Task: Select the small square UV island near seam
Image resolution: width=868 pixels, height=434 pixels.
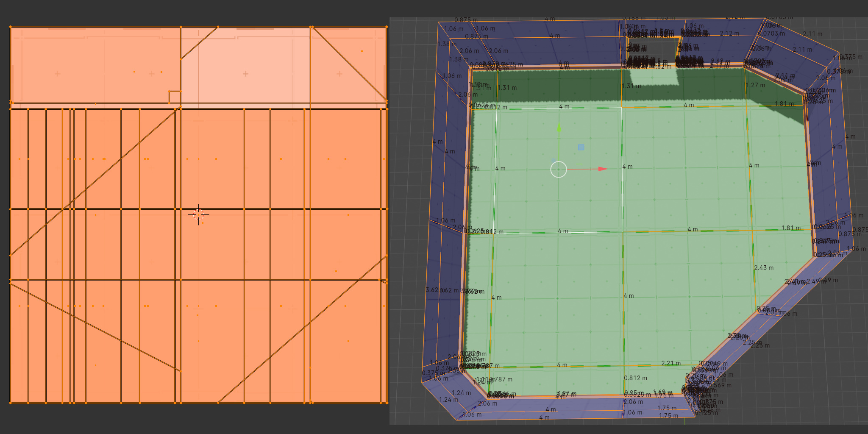Action: pos(175,97)
